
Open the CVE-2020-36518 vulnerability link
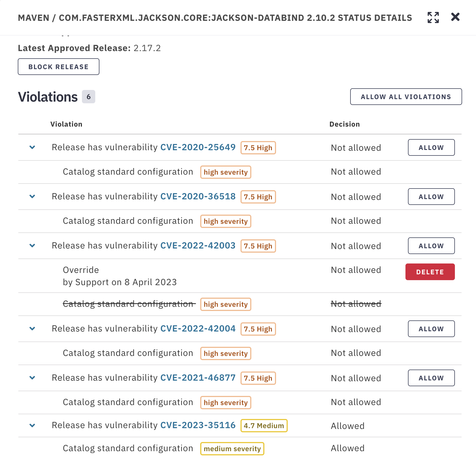(x=198, y=196)
